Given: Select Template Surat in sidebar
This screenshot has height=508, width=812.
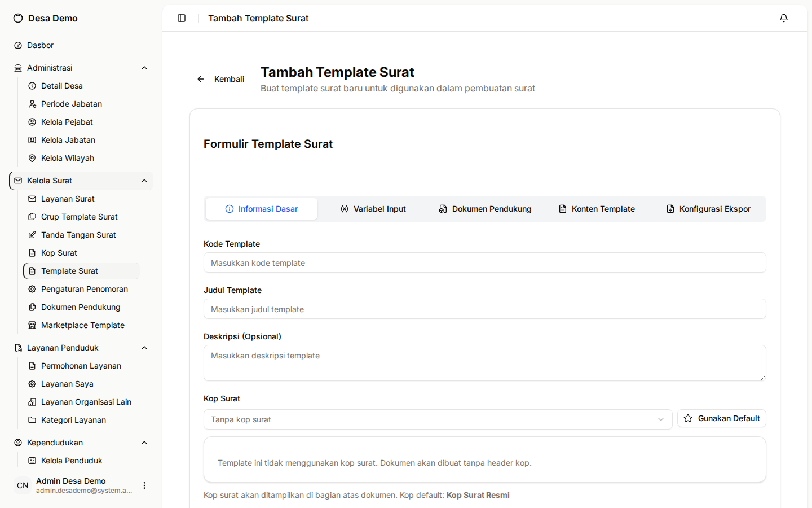Looking at the screenshot, I should [81, 271].
